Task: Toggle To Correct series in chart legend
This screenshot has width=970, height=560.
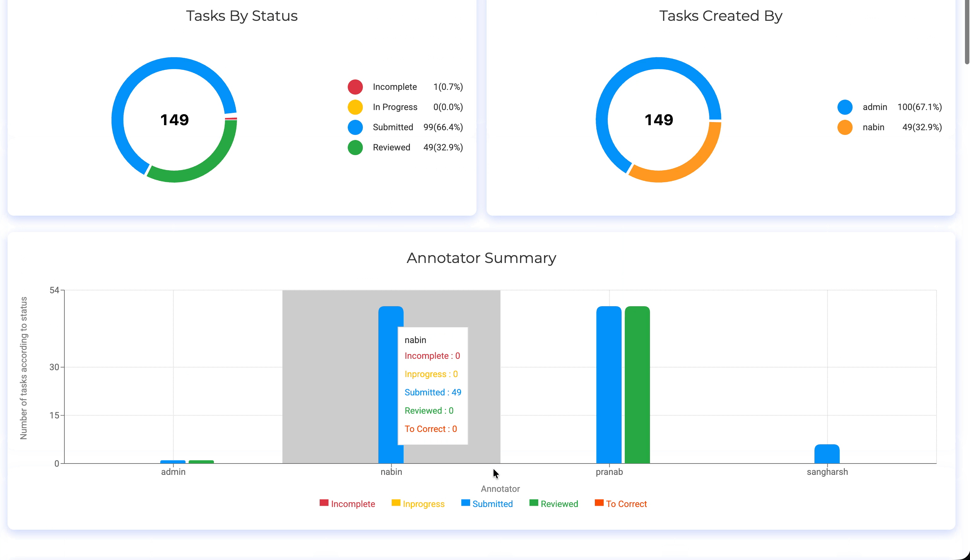Action: 620,504
